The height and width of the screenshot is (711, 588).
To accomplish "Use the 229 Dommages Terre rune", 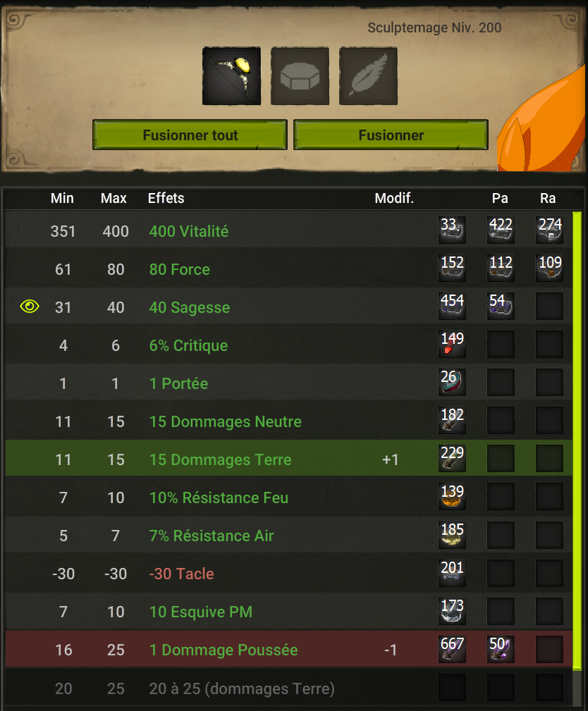I will pos(452,459).
